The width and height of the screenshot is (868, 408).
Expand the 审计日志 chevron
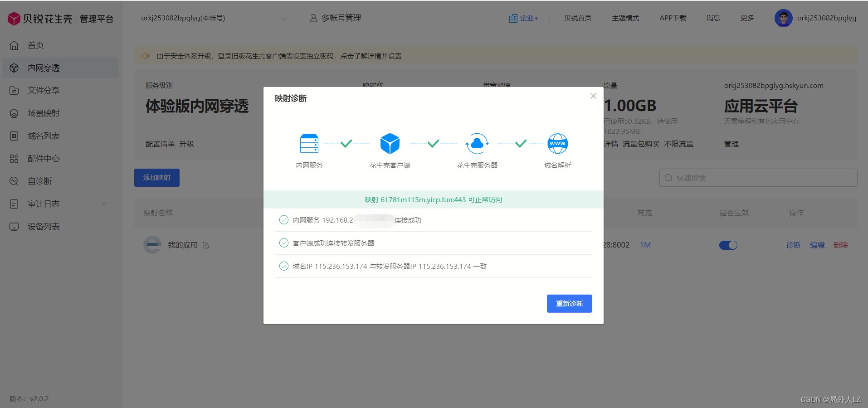[104, 204]
